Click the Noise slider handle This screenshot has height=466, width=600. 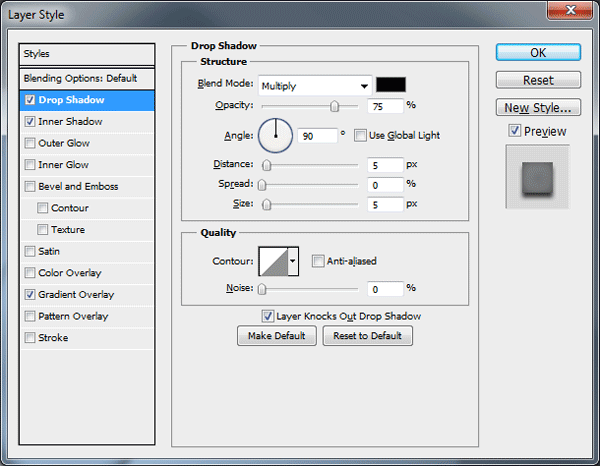coord(262,289)
